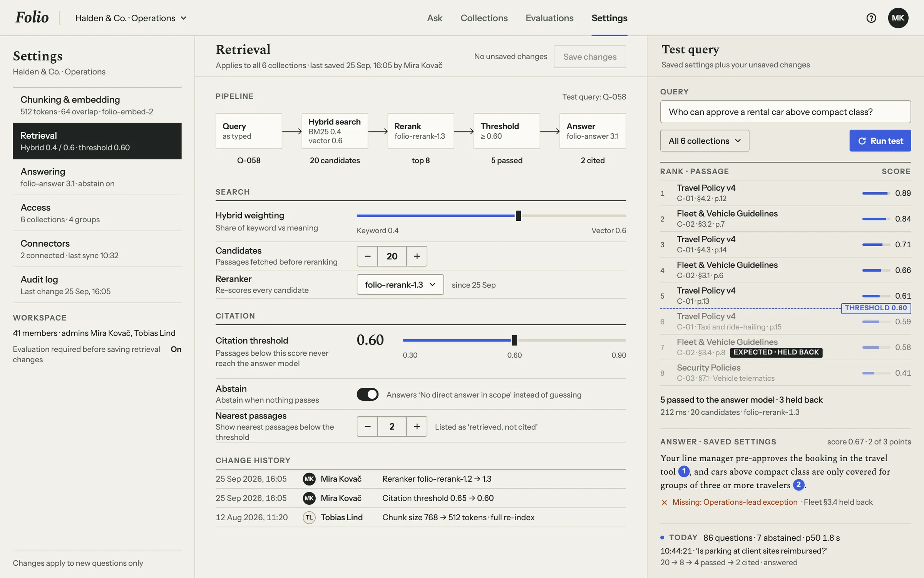Open the help question-mark icon

point(871,18)
